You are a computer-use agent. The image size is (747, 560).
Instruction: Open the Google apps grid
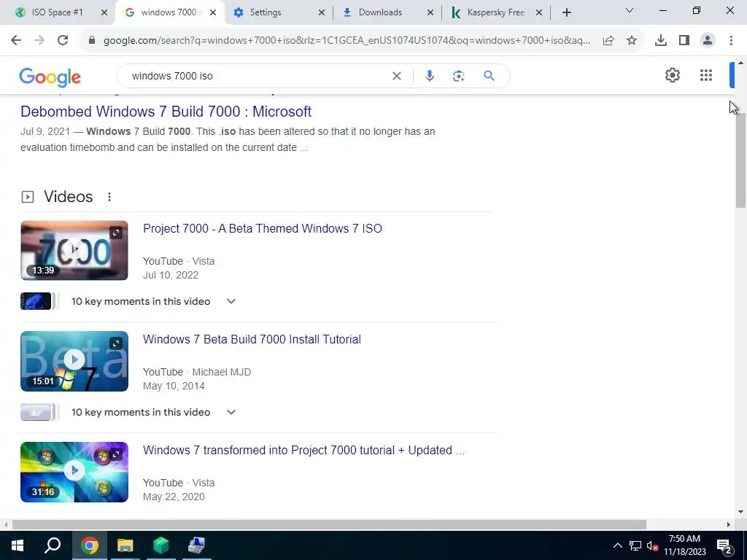coord(706,75)
